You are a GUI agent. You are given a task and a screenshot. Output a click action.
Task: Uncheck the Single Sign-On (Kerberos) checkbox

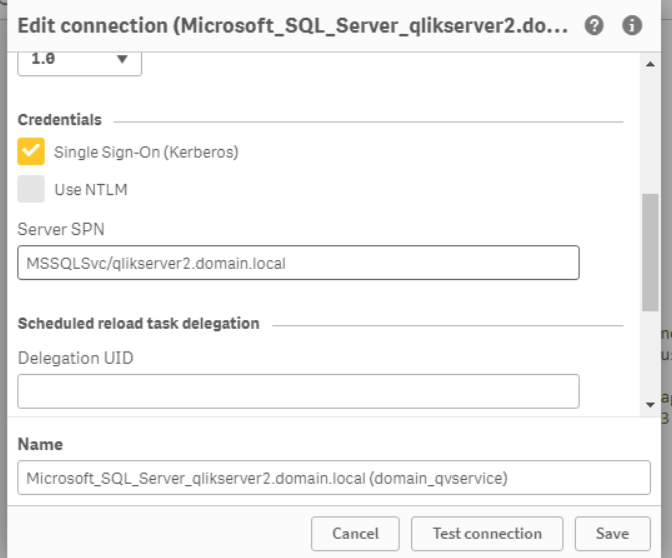click(32, 152)
